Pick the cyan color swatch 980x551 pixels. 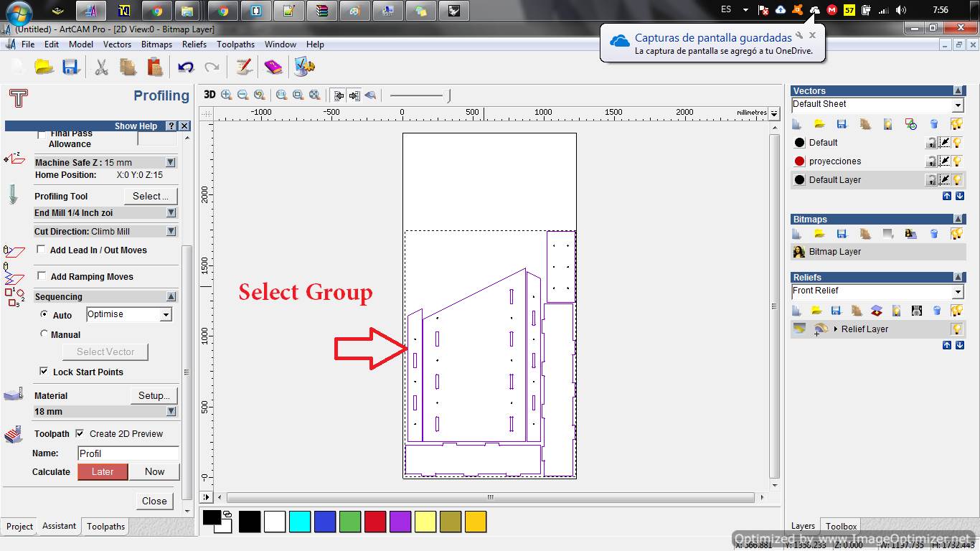300,522
